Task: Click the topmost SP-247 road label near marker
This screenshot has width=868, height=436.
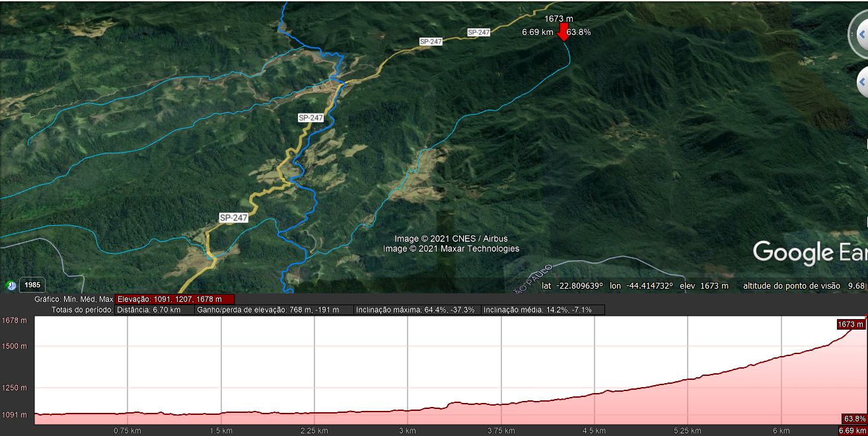Action: coord(479,32)
